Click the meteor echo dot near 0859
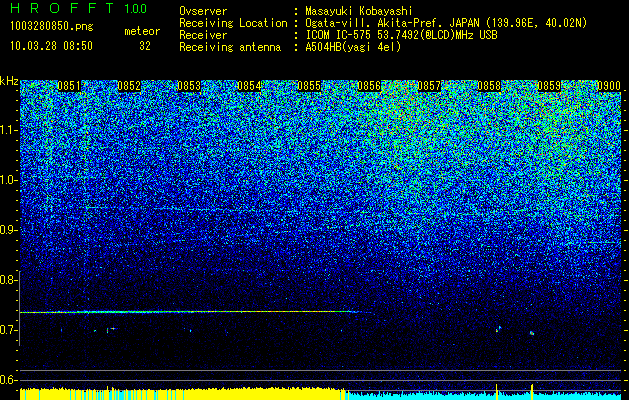 (532, 333)
